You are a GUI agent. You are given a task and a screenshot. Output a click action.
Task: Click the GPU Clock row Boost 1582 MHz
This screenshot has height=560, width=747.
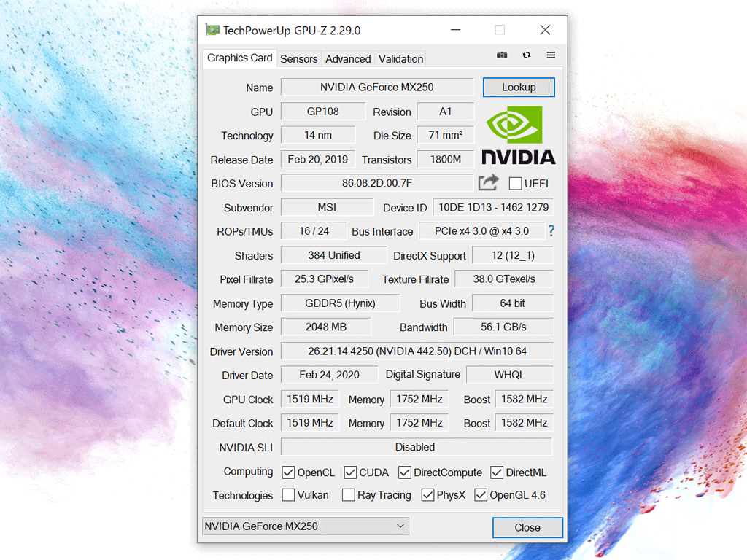[x=524, y=399]
